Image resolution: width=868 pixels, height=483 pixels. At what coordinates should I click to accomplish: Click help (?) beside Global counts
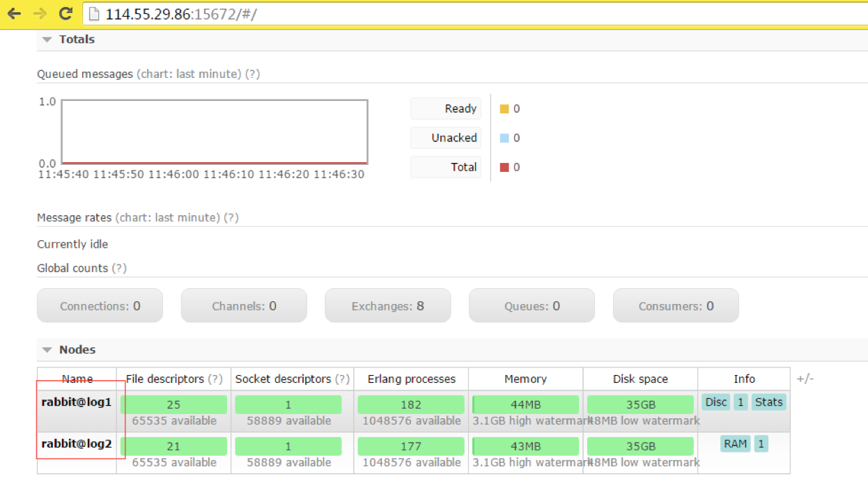tap(120, 268)
